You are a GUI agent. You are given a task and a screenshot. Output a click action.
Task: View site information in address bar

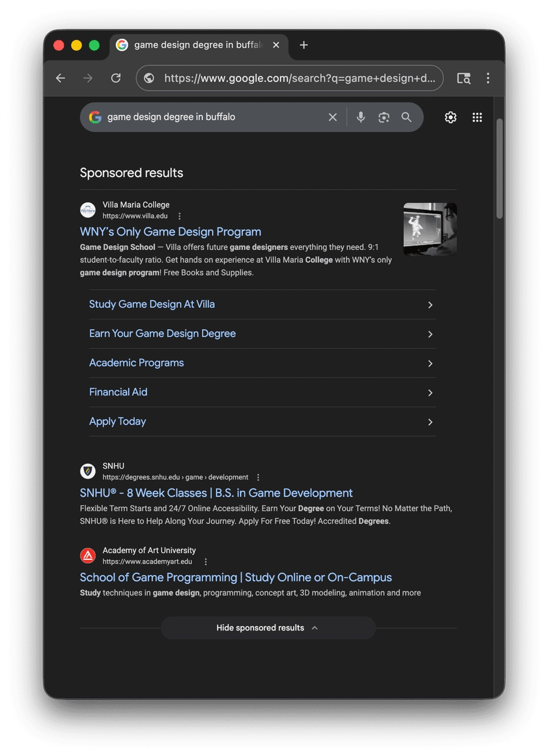point(149,78)
